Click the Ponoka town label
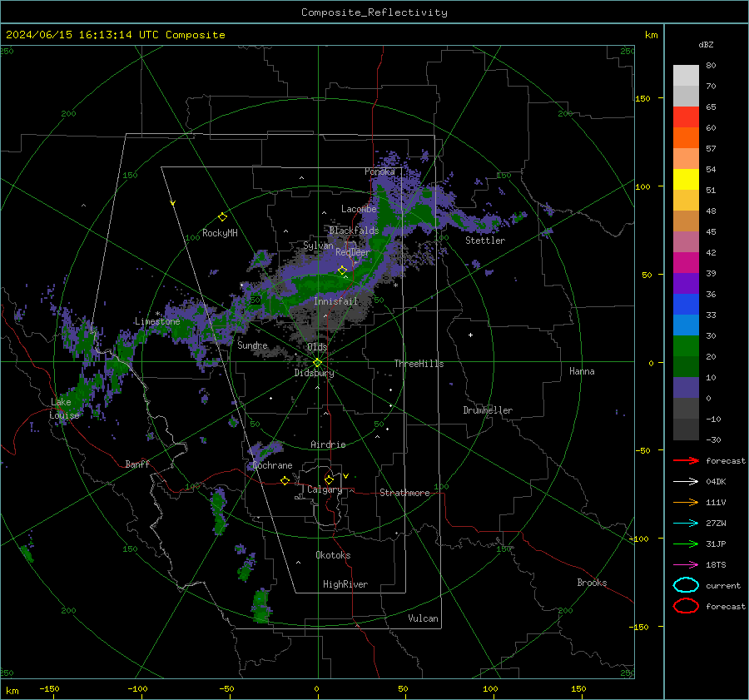Image resolution: width=749 pixels, height=700 pixels. pos(379,171)
